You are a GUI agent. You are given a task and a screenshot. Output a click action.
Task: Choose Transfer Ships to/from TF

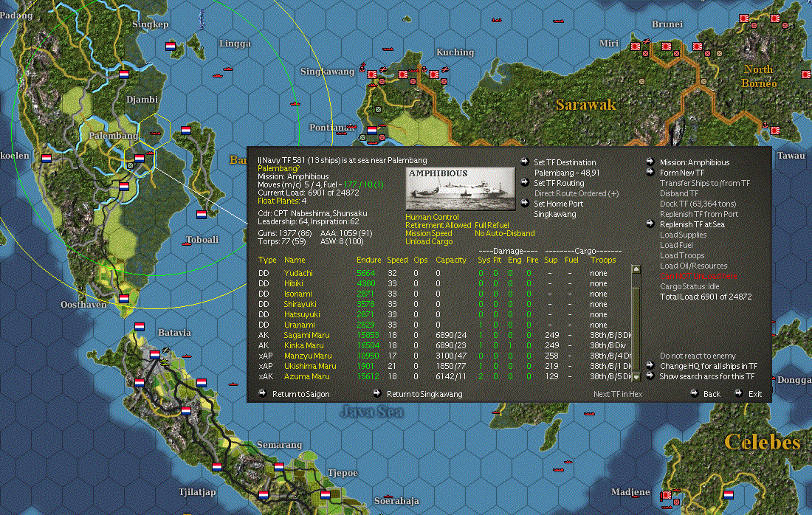705,183
